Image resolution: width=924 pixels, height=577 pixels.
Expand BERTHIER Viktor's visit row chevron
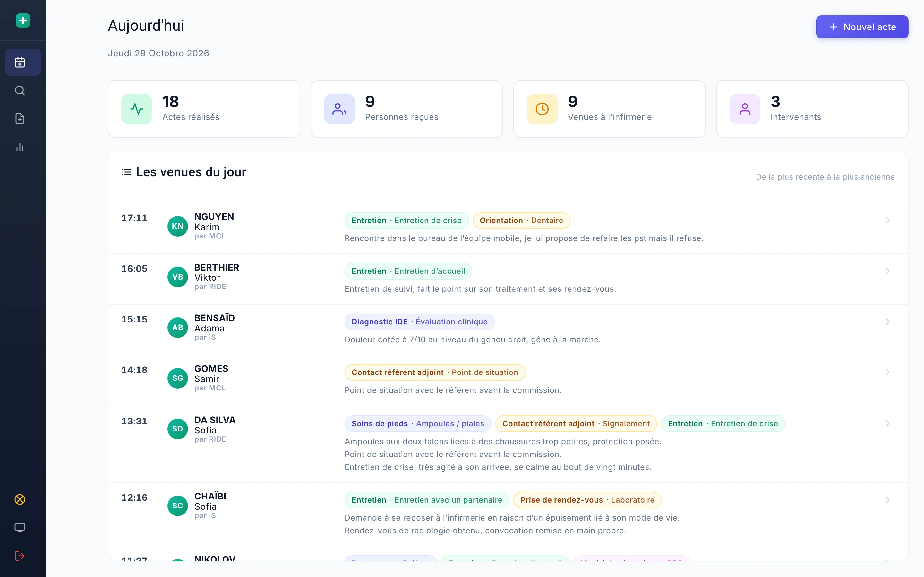pos(888,271)
